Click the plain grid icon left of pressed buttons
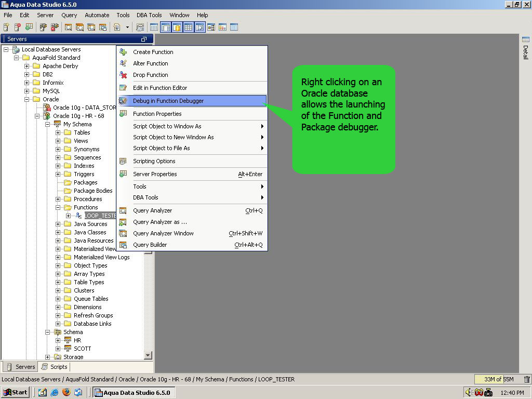532x399 pixels. [154, 27]
